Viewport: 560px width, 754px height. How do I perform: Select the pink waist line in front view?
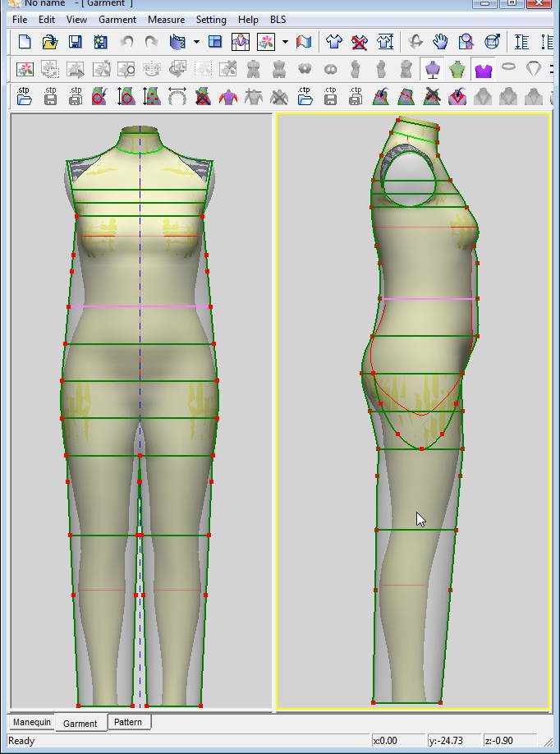pyautogui.click(x=140, y=306)
